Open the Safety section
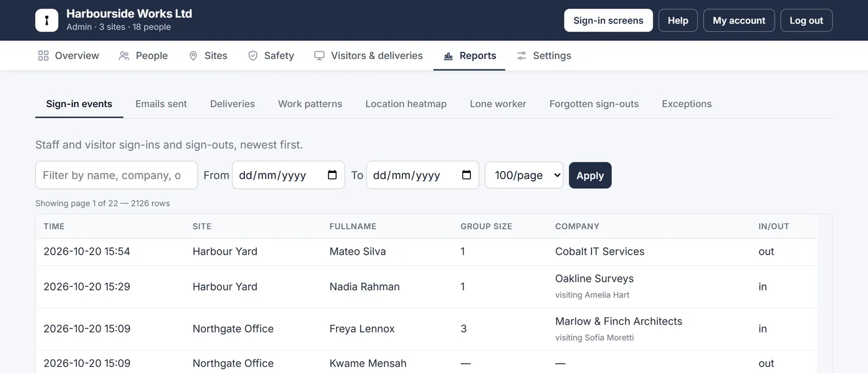Image resolution: width=868 pixels, height=373 pixels. click(x=271, y=56)
